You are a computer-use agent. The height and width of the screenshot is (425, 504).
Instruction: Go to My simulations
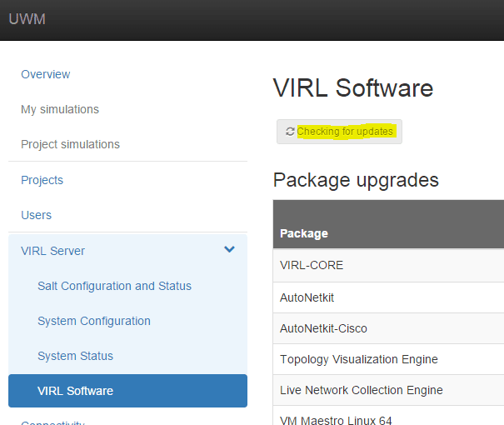(x=60, y=109)
